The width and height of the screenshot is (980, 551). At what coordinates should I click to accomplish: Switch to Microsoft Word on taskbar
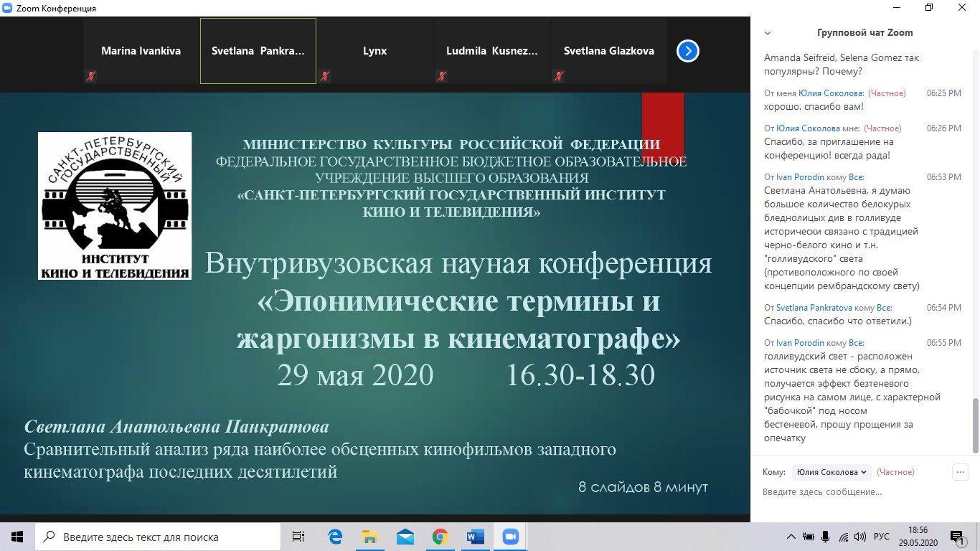click(x=475, y=537)
